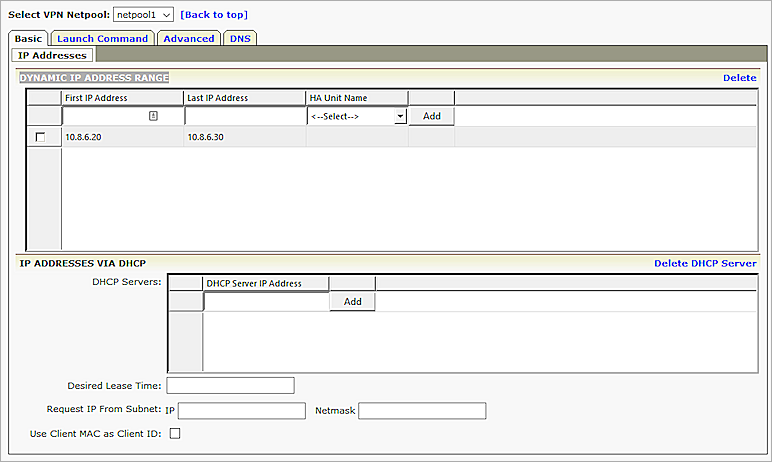
Task: Click the autofill icon in First IP Address field
Action: [153, 116]
